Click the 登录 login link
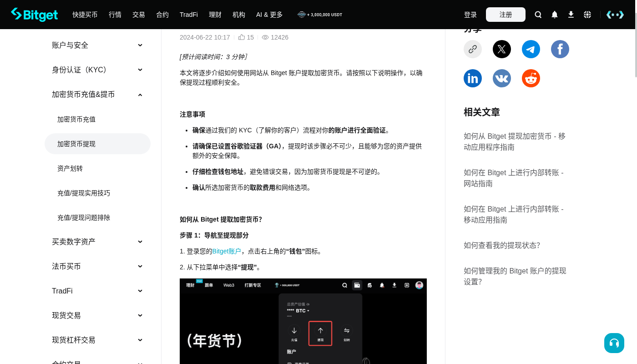 (470, 15)
